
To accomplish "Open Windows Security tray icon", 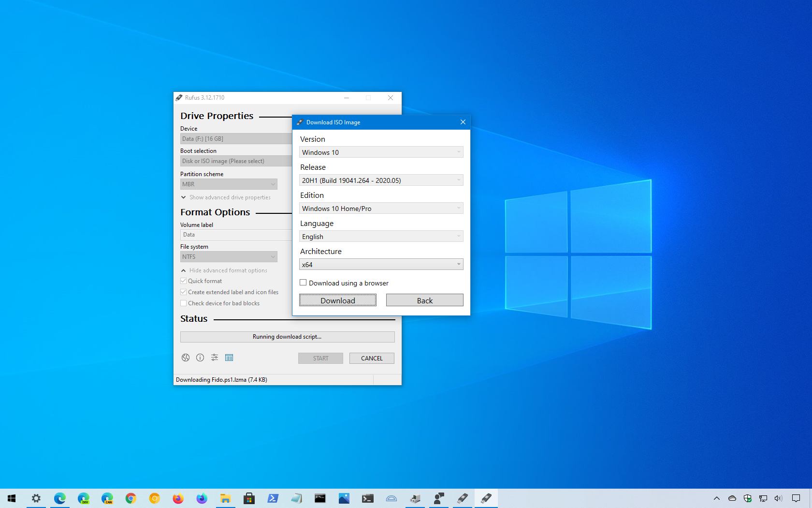I will pos(748,498).
